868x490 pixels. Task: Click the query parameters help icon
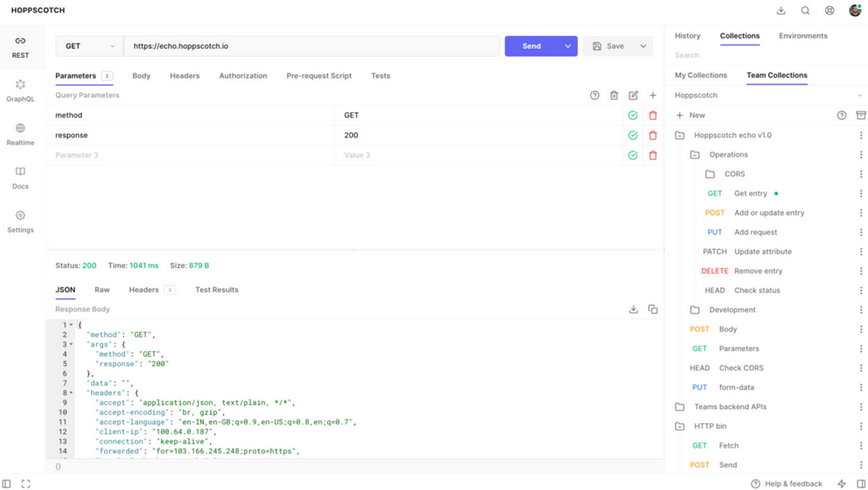(x=594, y=95)
